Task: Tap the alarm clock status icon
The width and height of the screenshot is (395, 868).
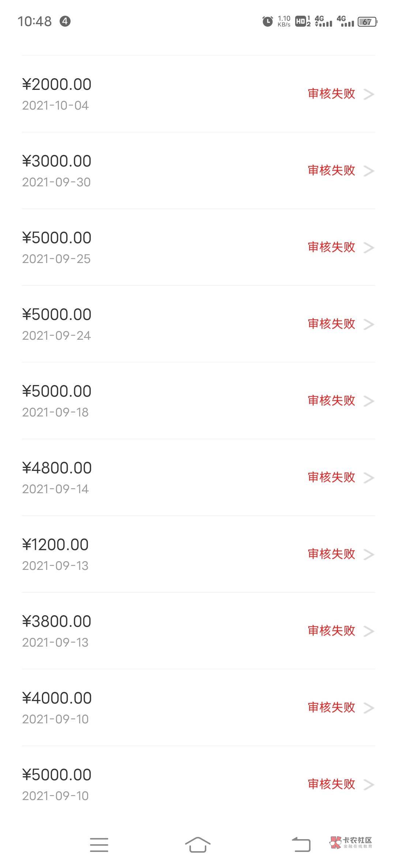Action: tap(268, 22)
